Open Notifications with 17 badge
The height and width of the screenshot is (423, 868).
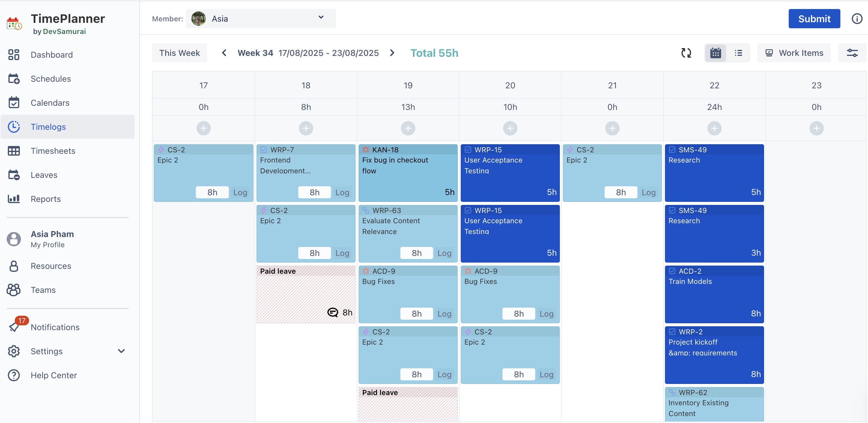point(55,327)
